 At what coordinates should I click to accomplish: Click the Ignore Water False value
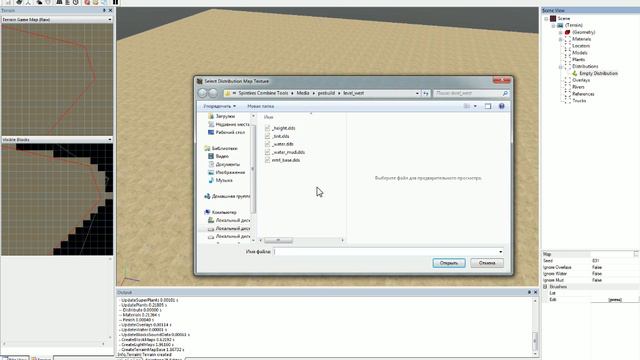point(597,274)
